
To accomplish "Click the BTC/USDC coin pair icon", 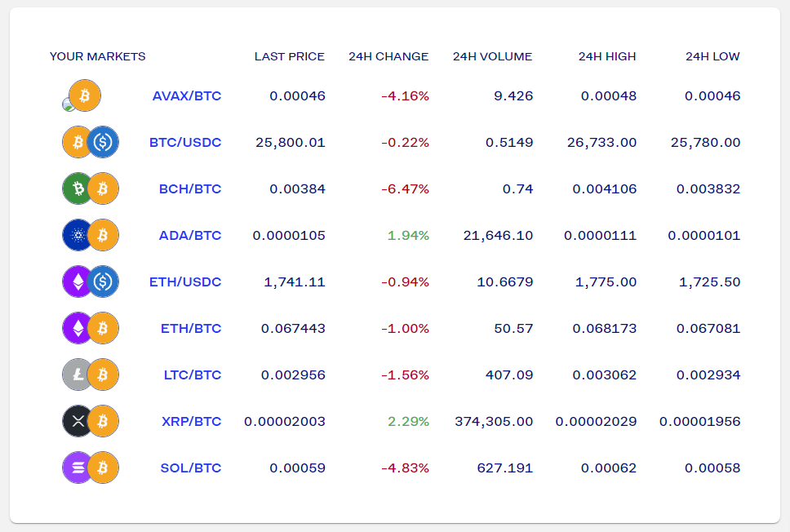I will [91, 142].
